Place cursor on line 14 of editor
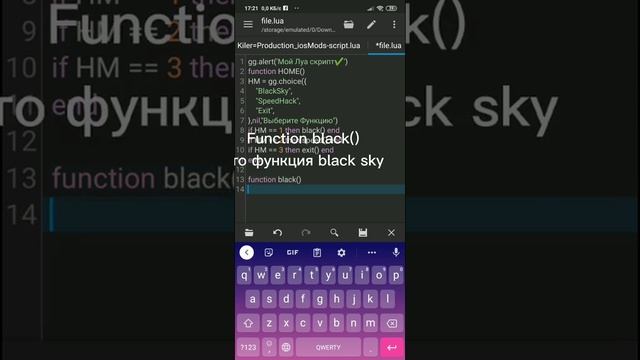 (x=325, y=189)
